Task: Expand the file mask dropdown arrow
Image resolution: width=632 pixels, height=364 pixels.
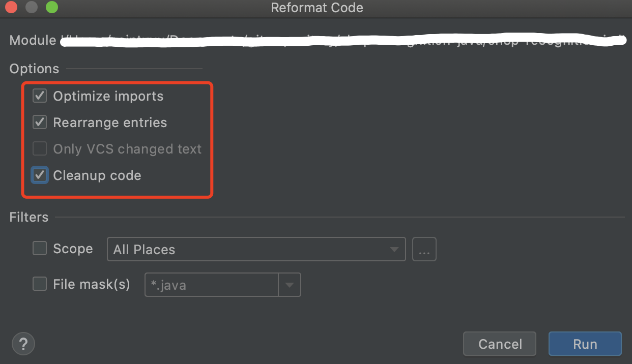Action: pos(290,285)
